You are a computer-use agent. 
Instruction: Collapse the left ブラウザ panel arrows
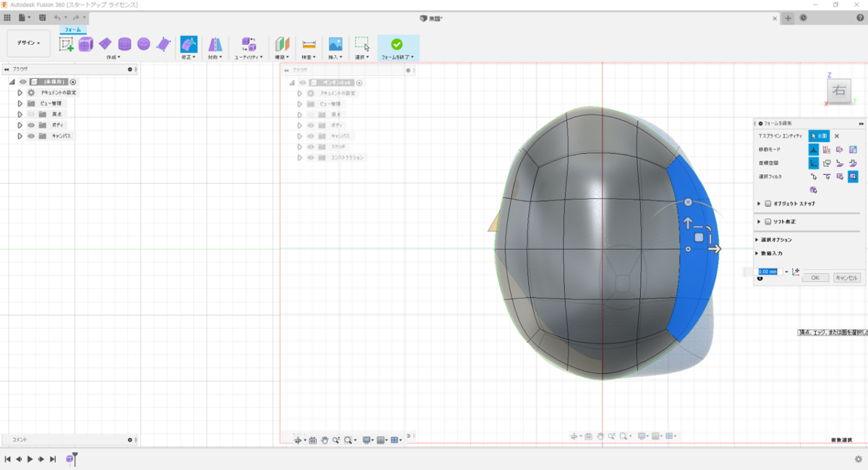pos(7,69)
